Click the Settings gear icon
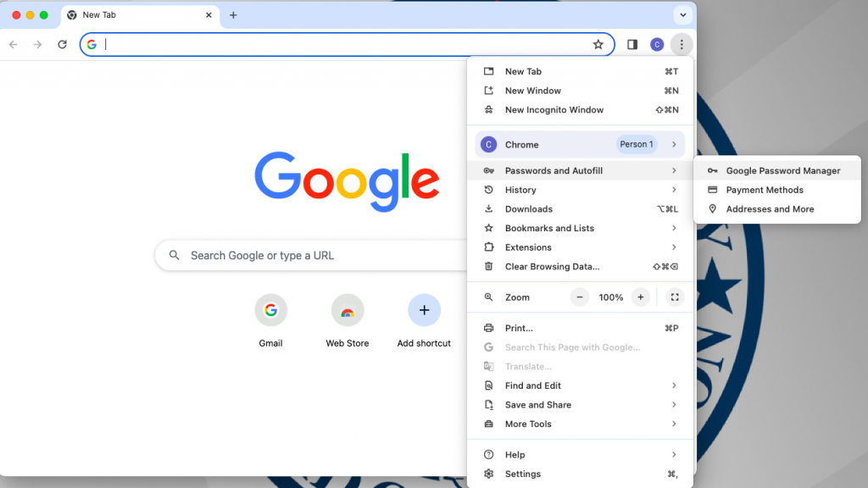This screenshot has width=868, height=488. click(488, 474)
